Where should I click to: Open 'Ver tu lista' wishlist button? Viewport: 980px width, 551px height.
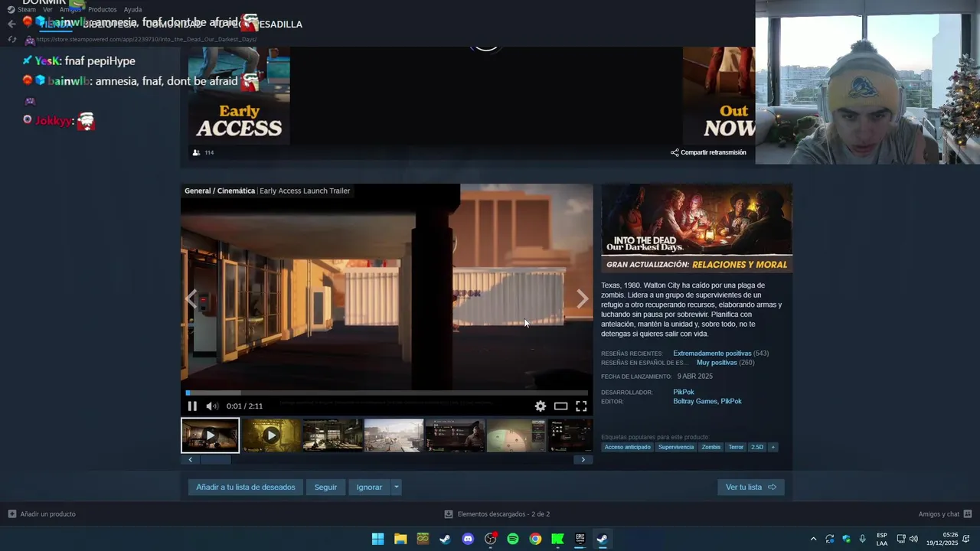click(x=750, y=487)
